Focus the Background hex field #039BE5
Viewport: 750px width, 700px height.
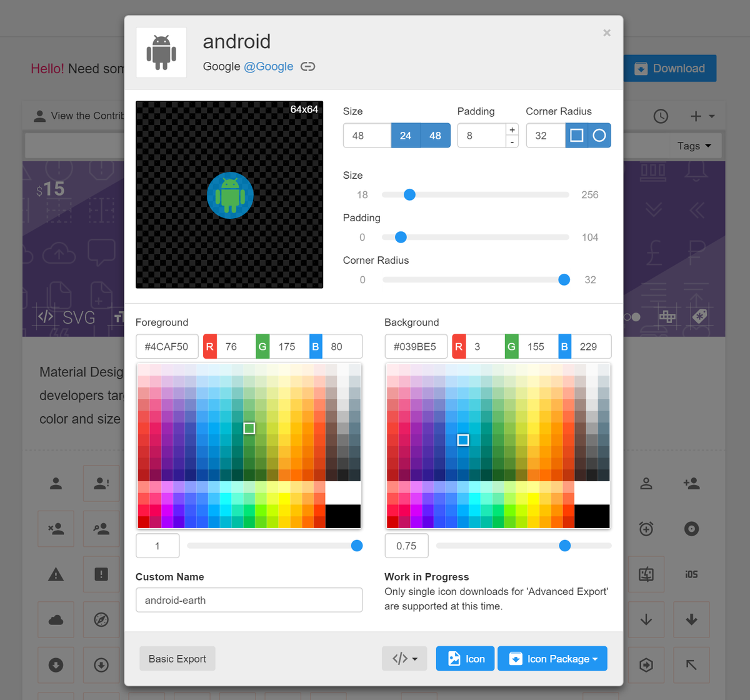click(x=416, y=347)
